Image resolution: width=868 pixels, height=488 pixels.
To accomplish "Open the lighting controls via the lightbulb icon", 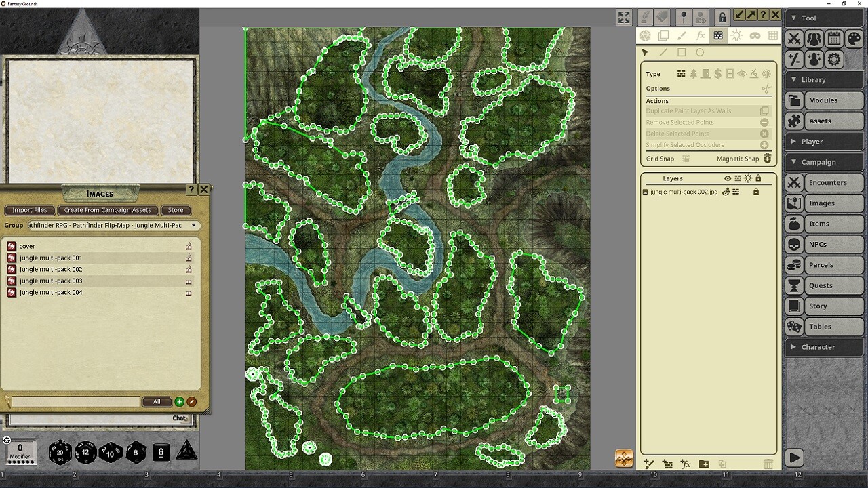I will click(x=736, y=35).
